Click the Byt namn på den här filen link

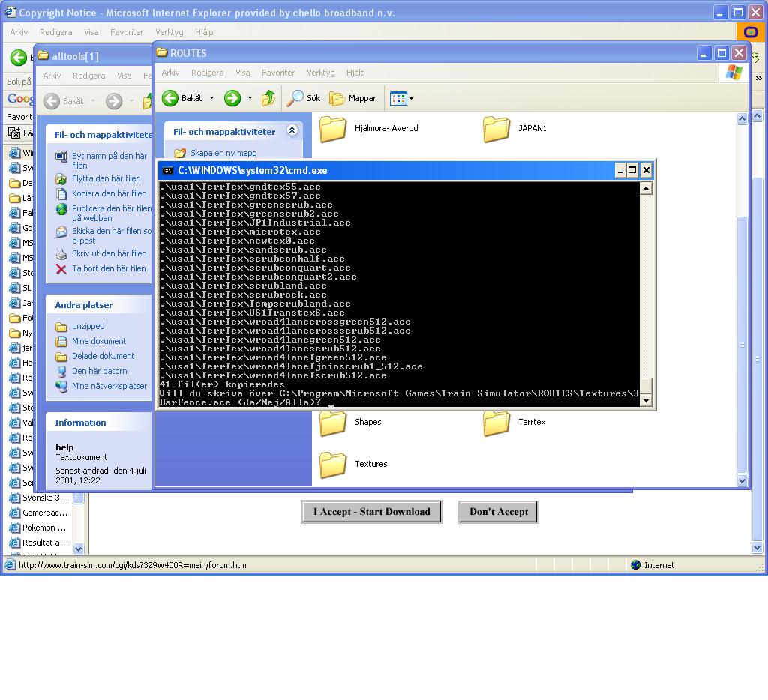coord(109,161)
